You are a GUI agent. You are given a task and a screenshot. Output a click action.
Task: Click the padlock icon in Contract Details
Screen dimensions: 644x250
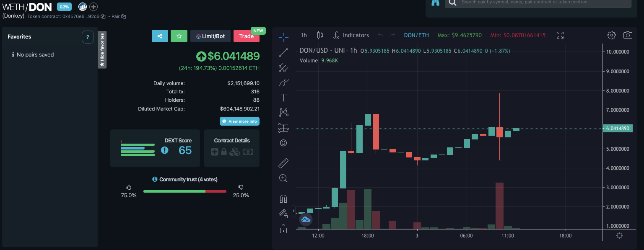[x=224, y=152]
